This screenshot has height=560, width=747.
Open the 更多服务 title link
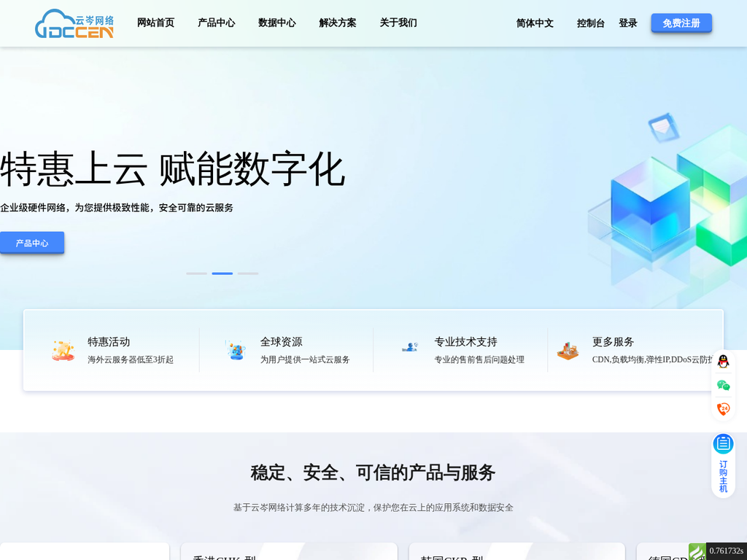[x=613, y=342]
